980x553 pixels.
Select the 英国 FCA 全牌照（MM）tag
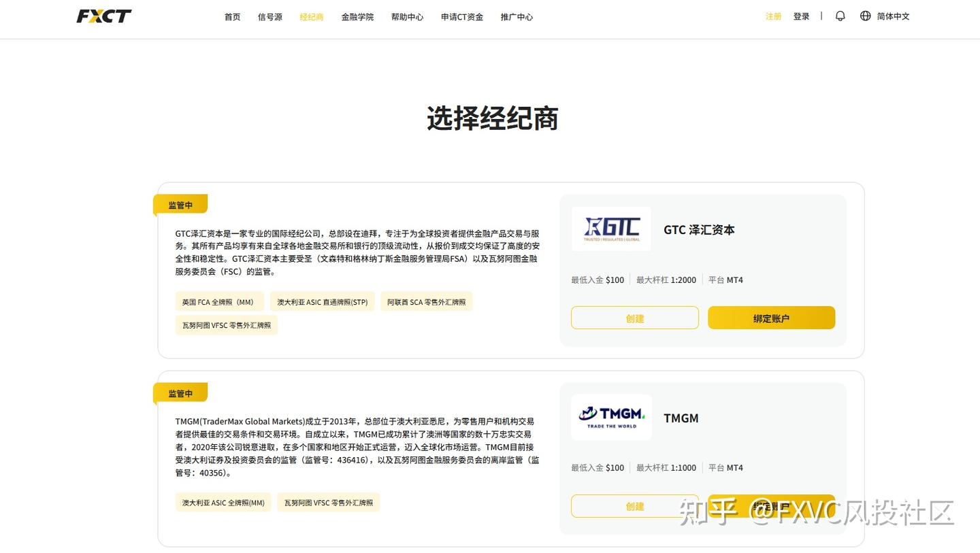pyautogui.click(x=219, y=302)
